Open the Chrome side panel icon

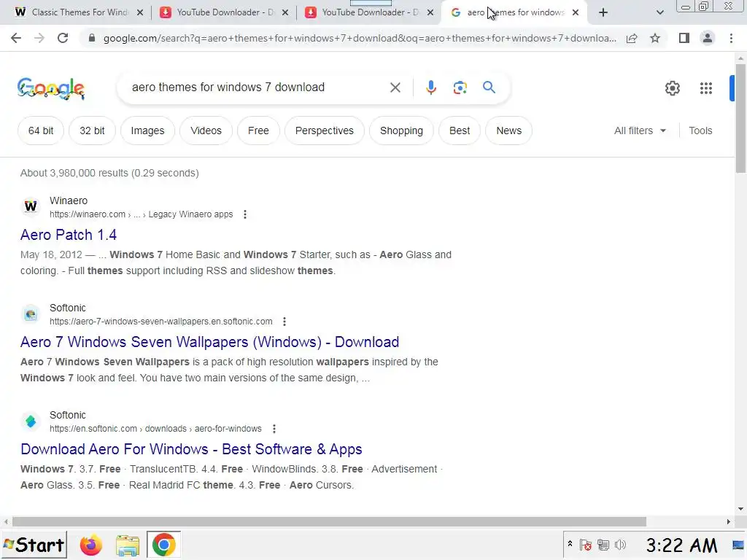684,38
